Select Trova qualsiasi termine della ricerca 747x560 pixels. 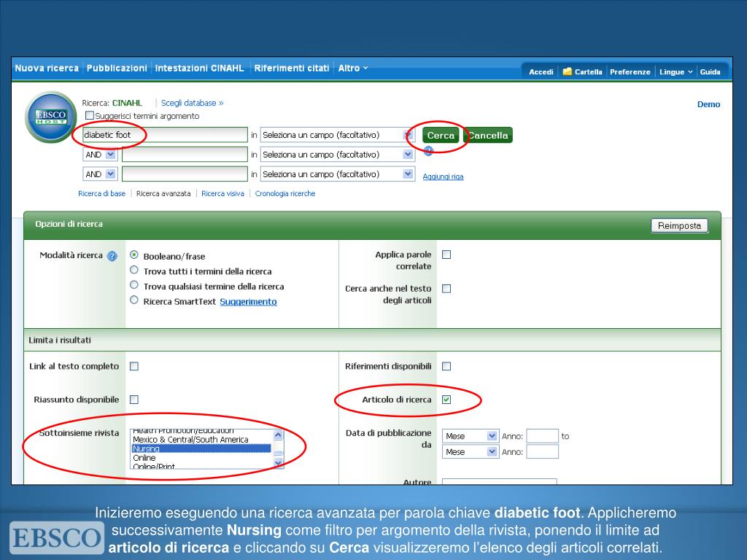tap(134, 285)
